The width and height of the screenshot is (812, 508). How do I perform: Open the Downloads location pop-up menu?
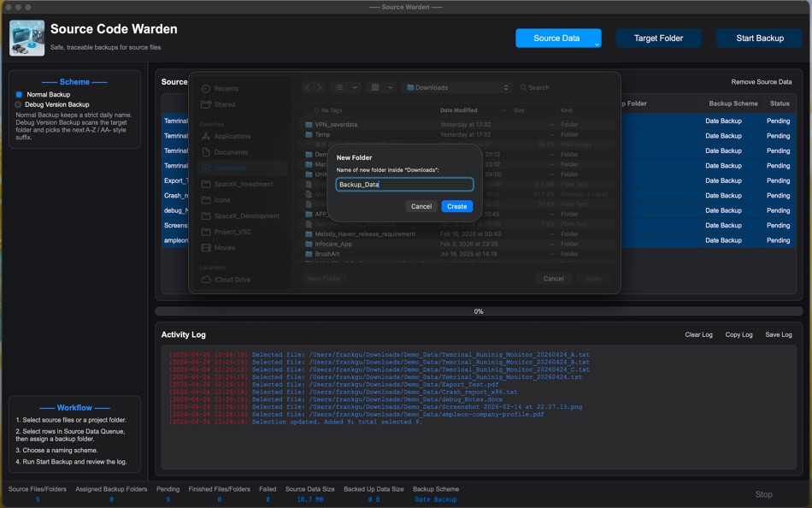458,87
